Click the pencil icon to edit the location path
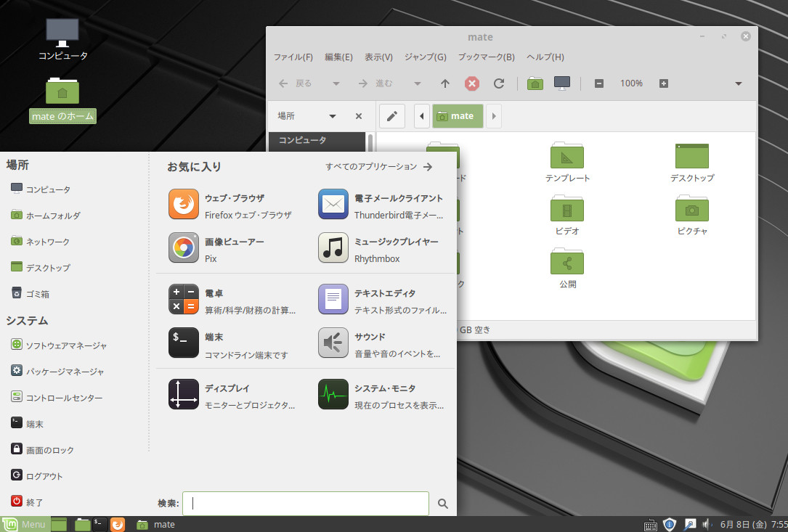The width and height of the screenshot is (788, 532). pyautogui.click(x=391, y=115)
